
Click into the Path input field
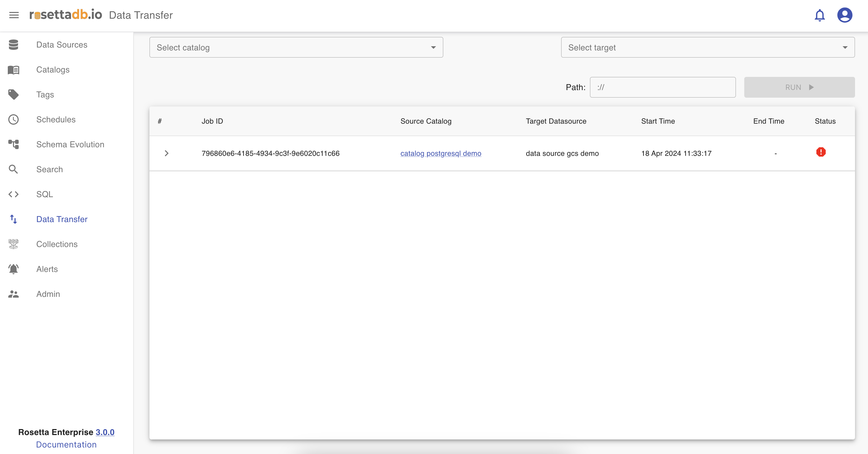pos(663,87)
